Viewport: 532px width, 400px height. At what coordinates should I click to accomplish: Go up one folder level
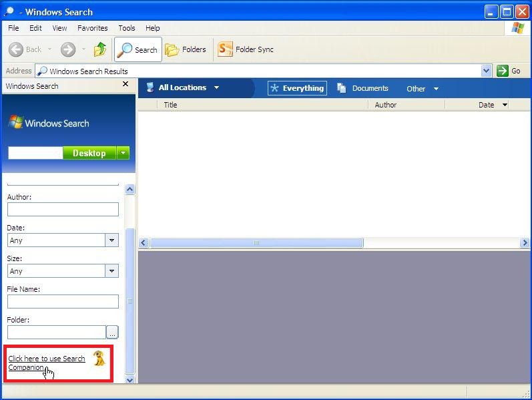pyautogui.click(x=99, y=49)
